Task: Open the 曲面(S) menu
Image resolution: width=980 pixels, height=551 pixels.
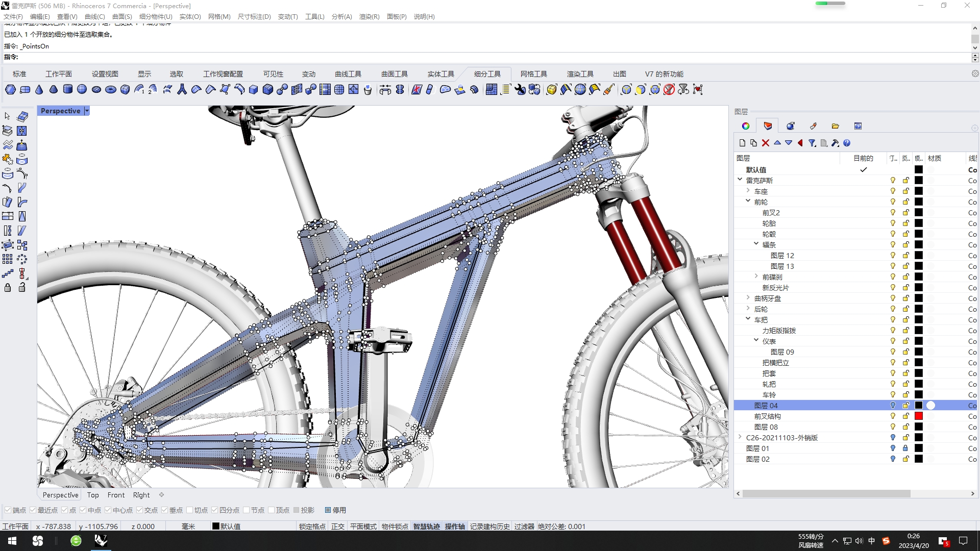Action: pyautogui.click(x=122, y=17)
